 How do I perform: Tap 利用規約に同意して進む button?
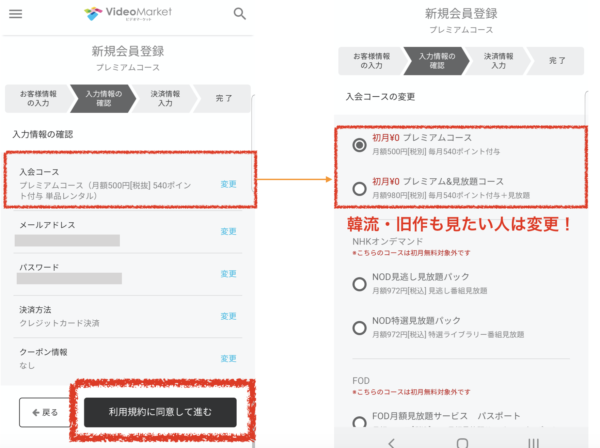coord(160,412)
